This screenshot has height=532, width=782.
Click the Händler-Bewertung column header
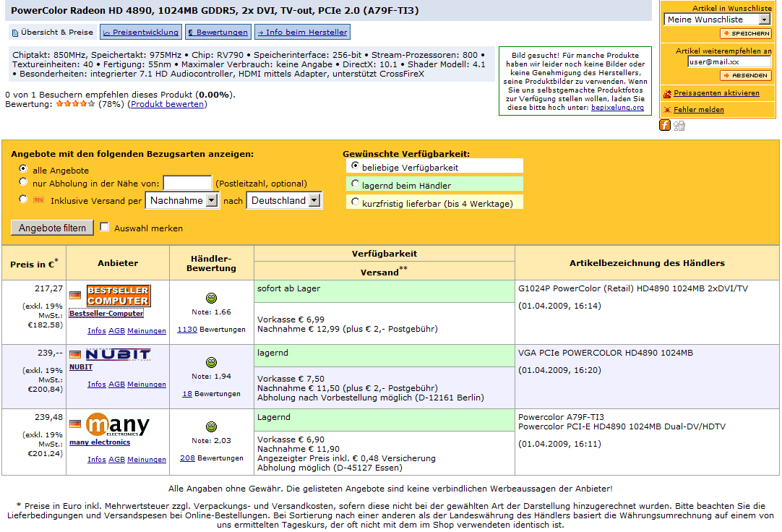[x=212, y=263]
